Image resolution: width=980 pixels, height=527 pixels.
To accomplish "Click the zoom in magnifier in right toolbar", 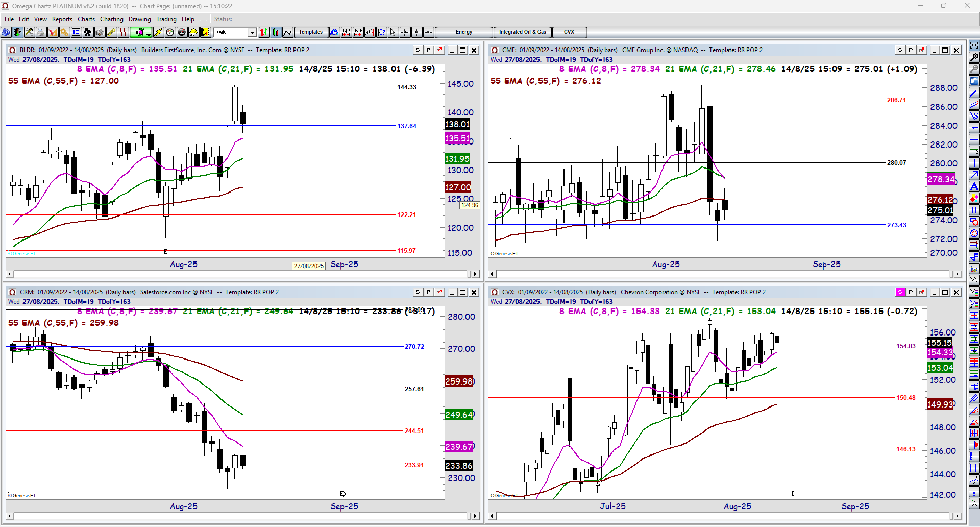I will (x=974, y=57).
